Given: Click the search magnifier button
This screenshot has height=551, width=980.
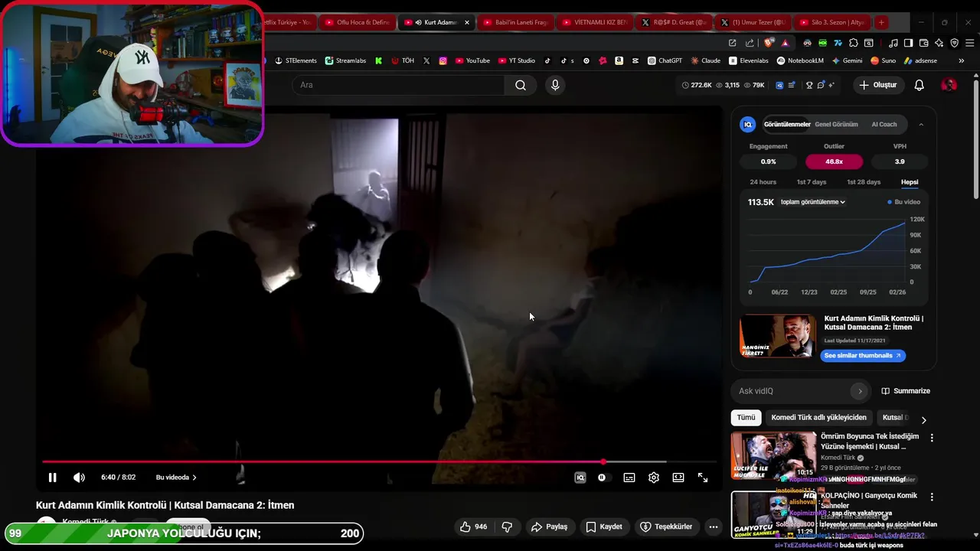Looking at the screenshot, I should [521, 85].
